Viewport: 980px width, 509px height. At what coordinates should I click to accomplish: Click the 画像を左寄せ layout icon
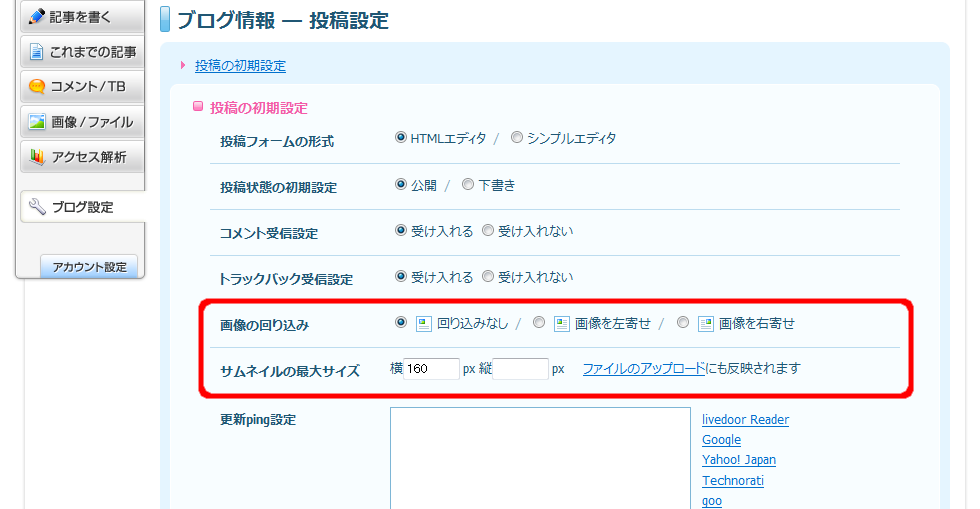561,323
